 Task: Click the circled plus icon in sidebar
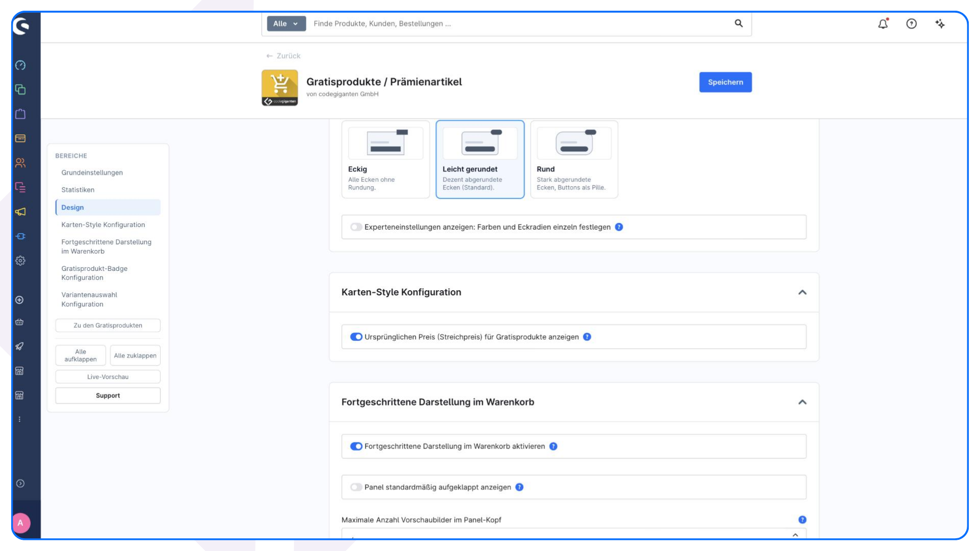pos(19,300)
